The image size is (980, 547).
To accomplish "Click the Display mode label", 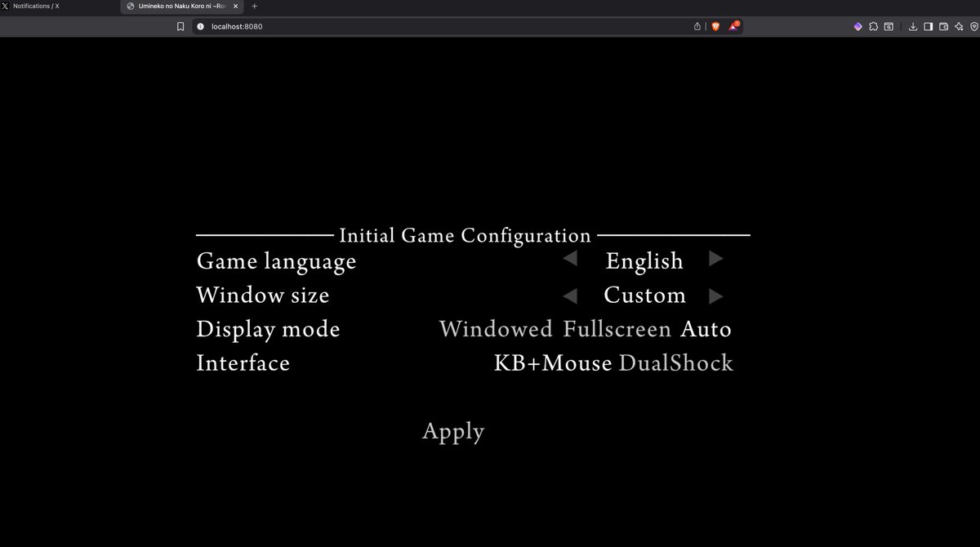I will pyautogui.click(x=268, y=330).
